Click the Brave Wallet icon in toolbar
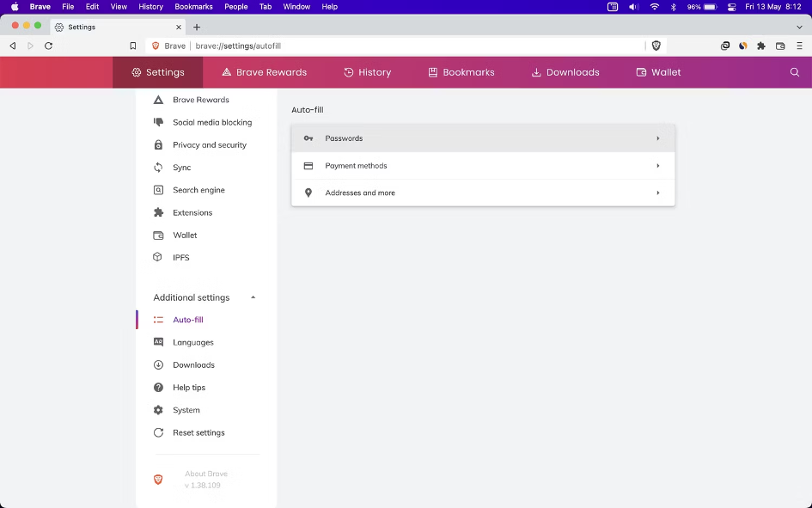Image resolution: width=812 pixels, height=508 pixels. pyautogui.click(x=780, y=46)
